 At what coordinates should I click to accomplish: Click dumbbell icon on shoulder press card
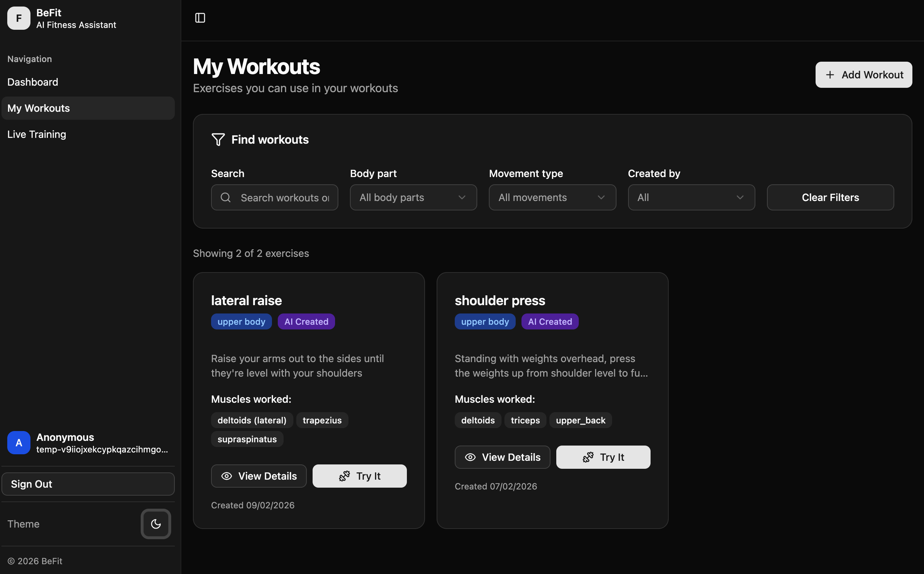tap(588, 457)
